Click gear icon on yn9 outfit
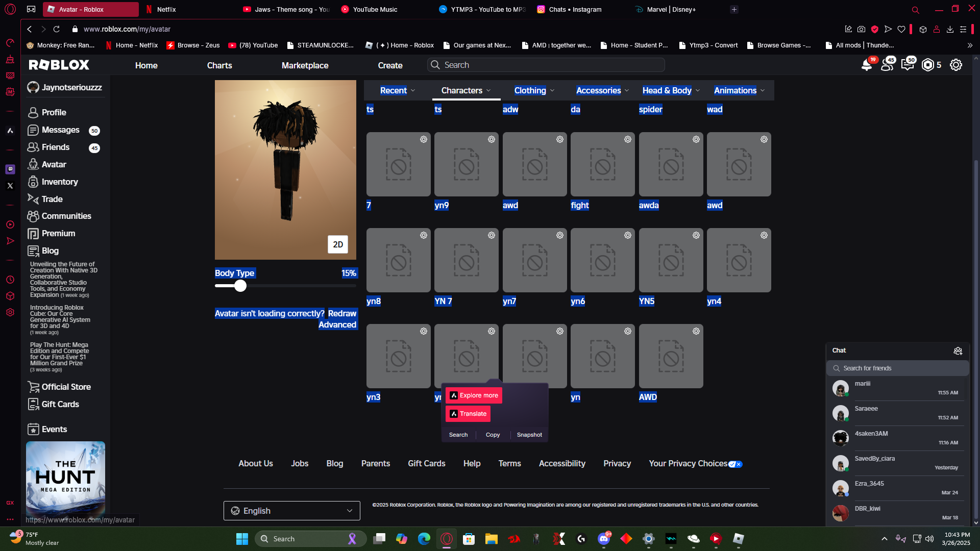 coord(491,139)
